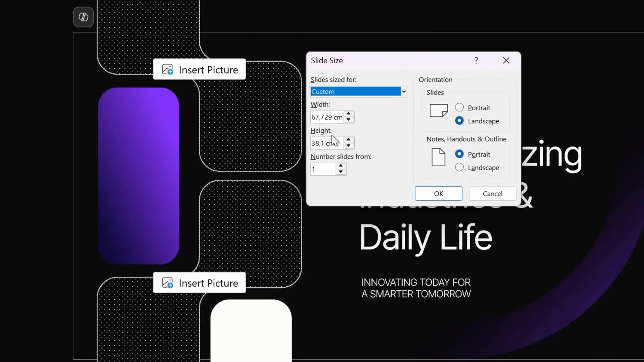Image resolution: width=644 pixels, height=362 pixels.
Task: Click the top Insert Picture placeholder icon
Action: 168,69
